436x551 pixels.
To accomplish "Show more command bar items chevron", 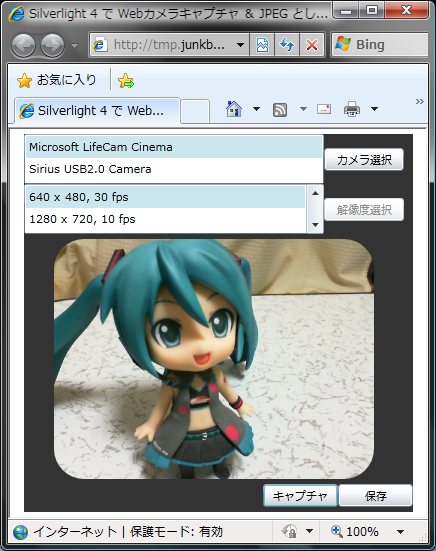I will (x=419, y=102).
